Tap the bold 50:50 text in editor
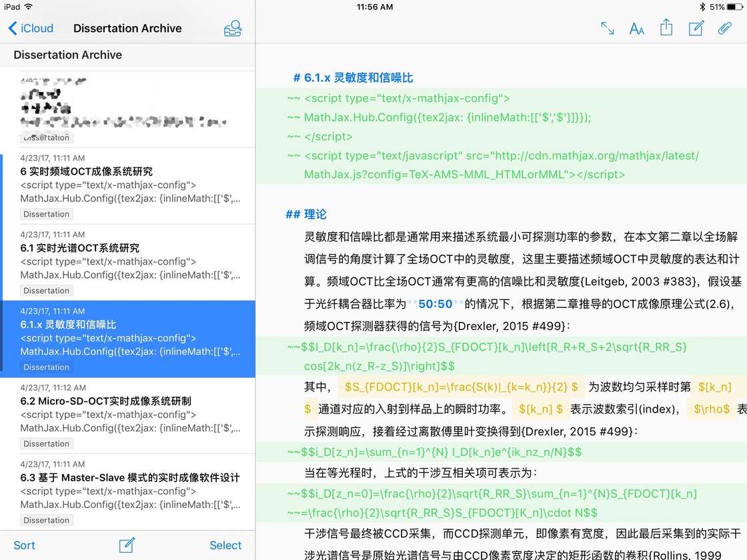The height and width of the screenshot is (560, 747). point(435,304)
